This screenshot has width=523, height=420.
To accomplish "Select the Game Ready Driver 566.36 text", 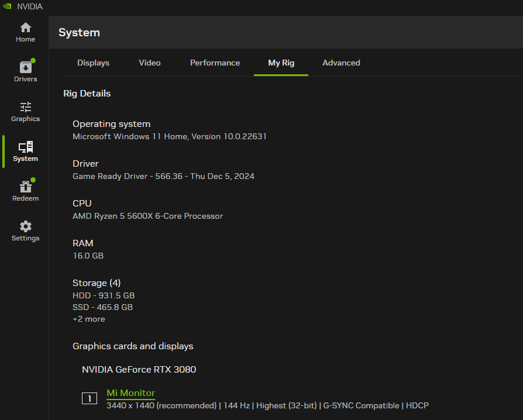I will point(163,176).
